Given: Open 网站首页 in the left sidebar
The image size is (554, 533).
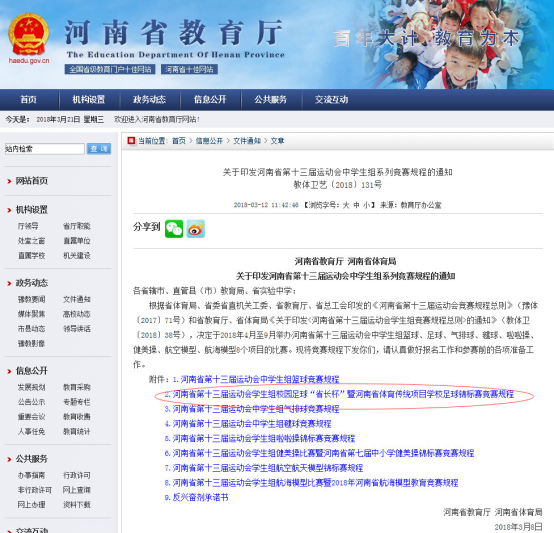Looking at the screenshot, I should [32, 181].
